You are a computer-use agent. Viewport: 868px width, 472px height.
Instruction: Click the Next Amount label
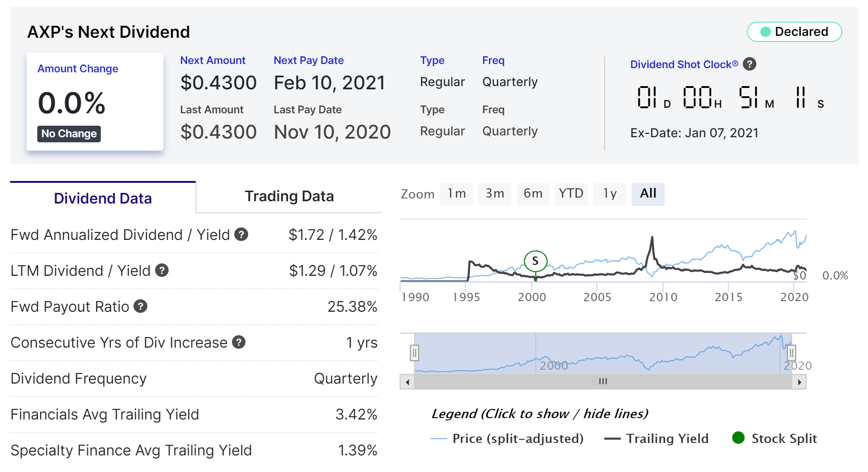[x=213, y=60]
